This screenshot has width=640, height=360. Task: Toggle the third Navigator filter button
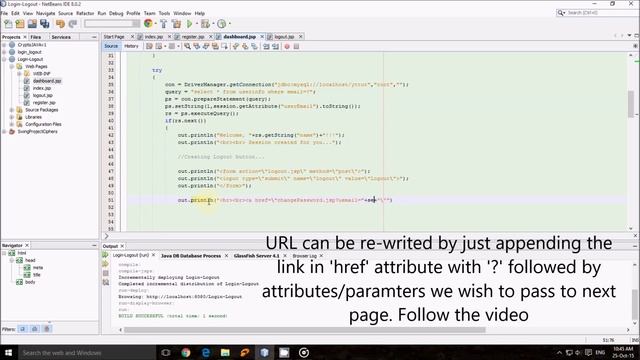pos(47,329)
